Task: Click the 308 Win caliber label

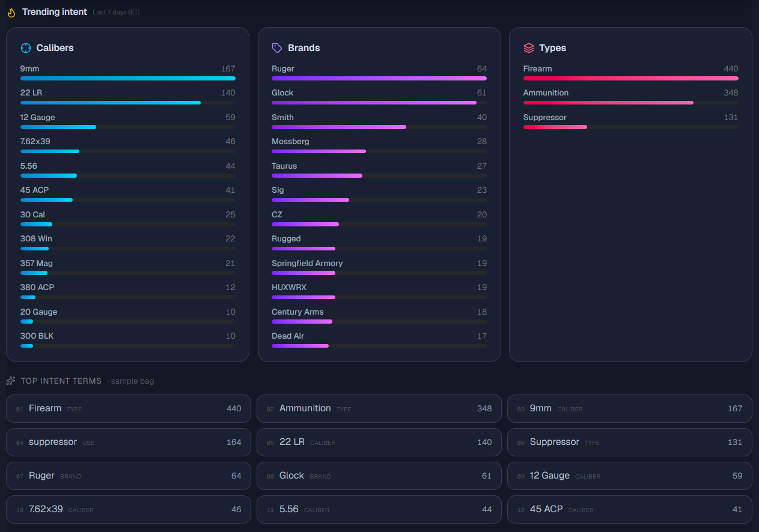Action: (36, 238)
